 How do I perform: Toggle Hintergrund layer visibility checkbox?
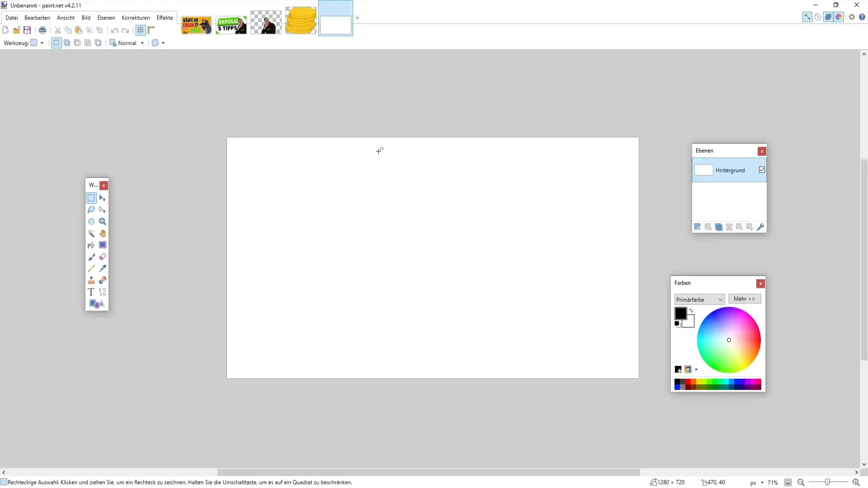[762, 170]
